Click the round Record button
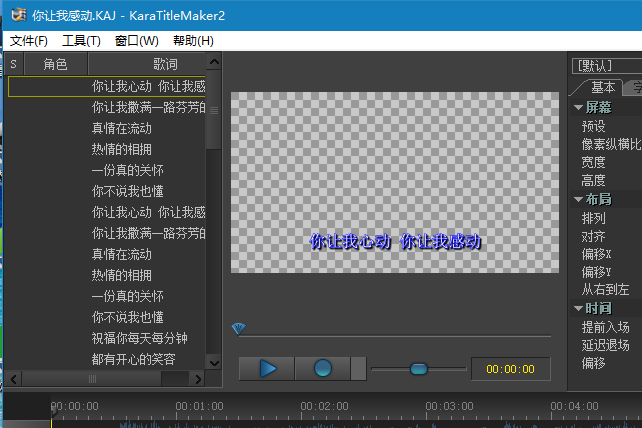 (x=323, y=368)
